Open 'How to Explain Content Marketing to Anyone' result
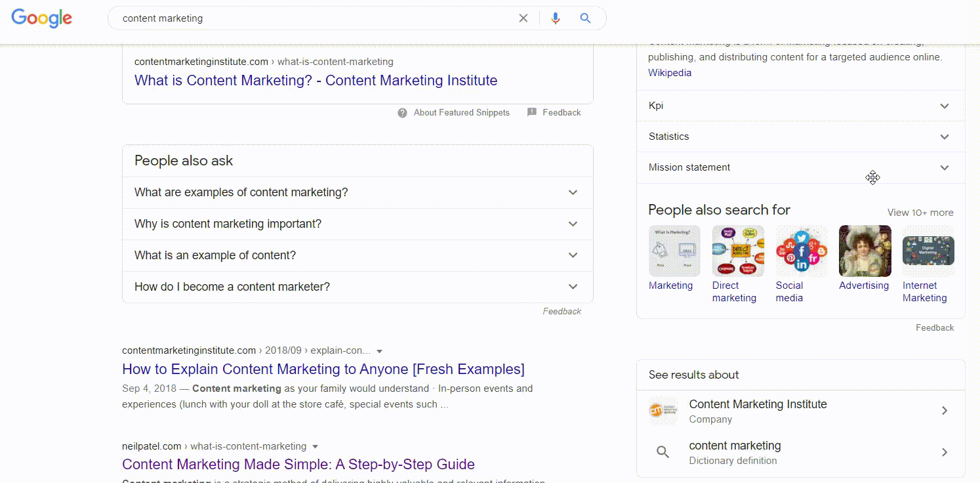Viewport: 980px width, 483px height. [323, 369]
